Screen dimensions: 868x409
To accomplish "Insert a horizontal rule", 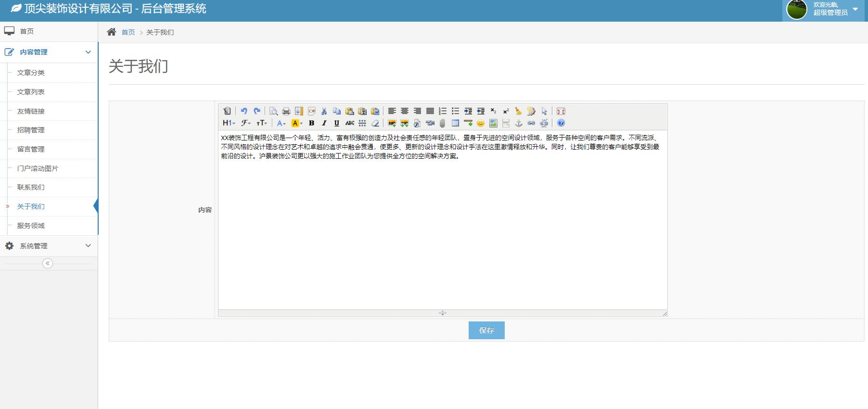I will pyautogui.click(x=468, y=123).
